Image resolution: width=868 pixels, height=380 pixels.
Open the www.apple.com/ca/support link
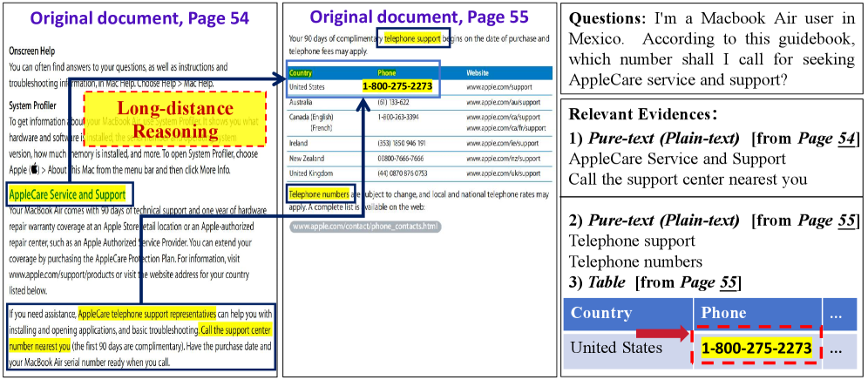[x=503, y=118]
